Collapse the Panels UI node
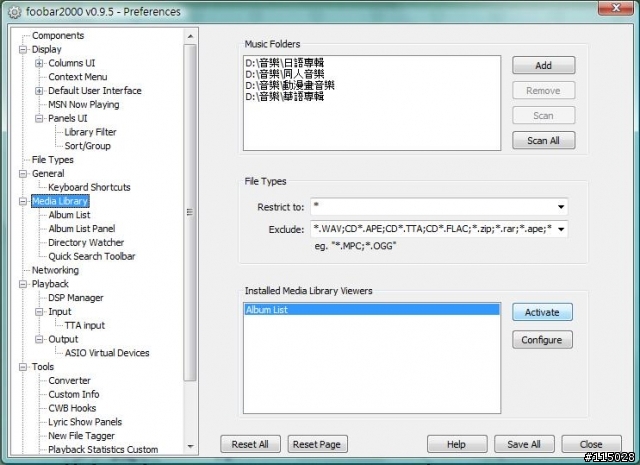This screenshot has height=465, width=640. [x=39, y=118]
